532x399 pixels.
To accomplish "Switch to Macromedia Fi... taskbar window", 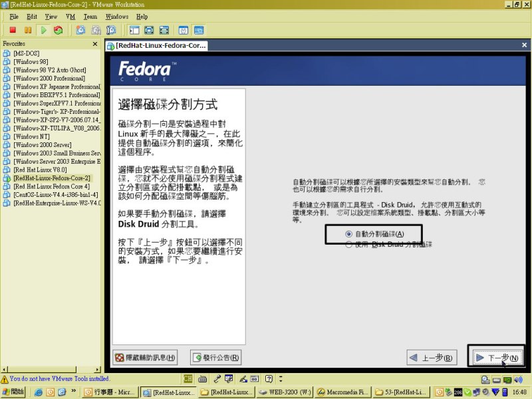I will click(343, 392).
